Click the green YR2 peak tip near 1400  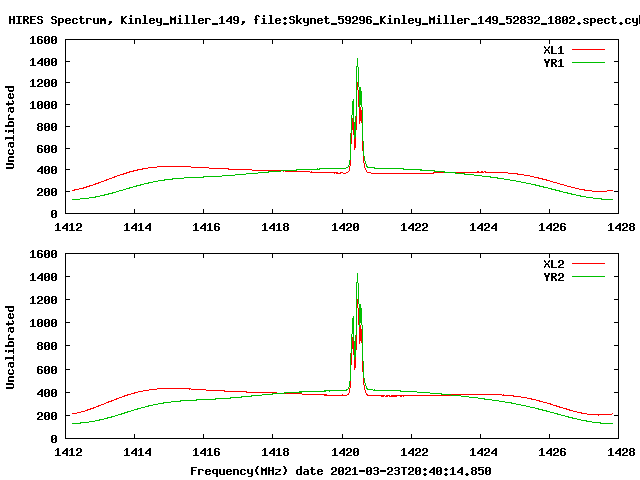(x=358, y=275)
